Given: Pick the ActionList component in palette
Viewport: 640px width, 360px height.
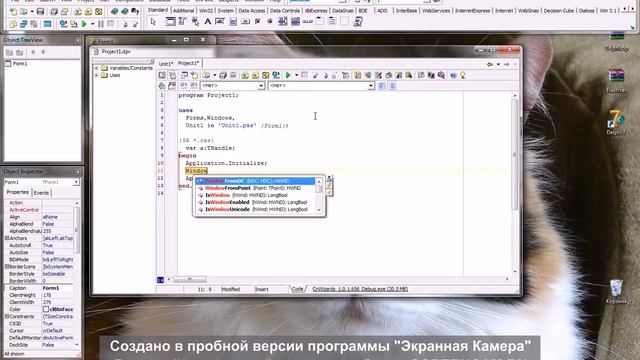Looking at the screenshot, I should pyautogui.click(x=358, y=22).
